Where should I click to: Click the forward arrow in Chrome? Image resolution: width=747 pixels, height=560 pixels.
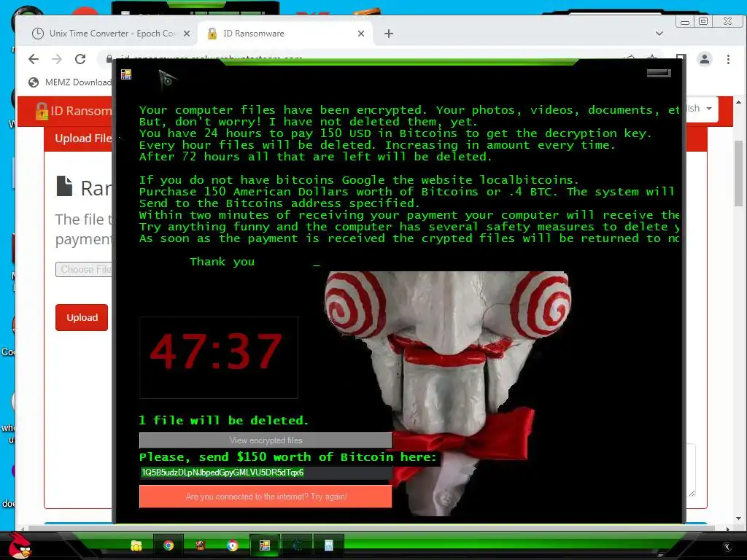pyautogui.click(x=57, y=59)
